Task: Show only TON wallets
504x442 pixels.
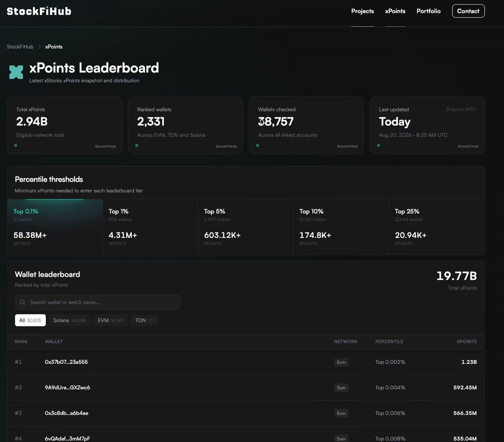Action: coord(145,320)
